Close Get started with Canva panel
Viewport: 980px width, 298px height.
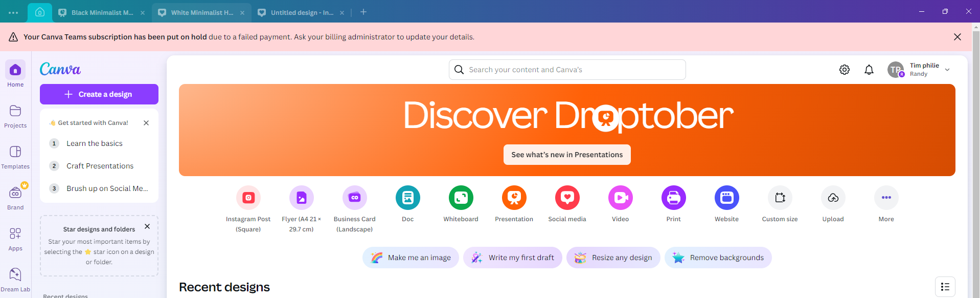(x=146, y=123)
